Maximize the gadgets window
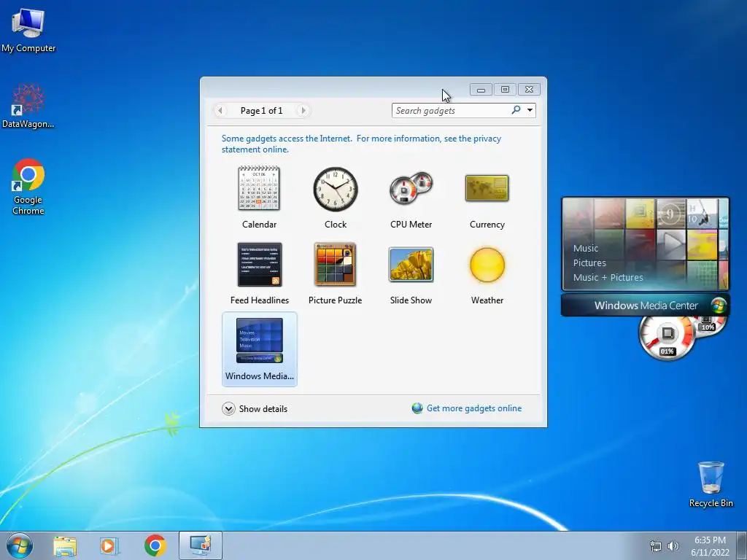 (x=505, y=90)
